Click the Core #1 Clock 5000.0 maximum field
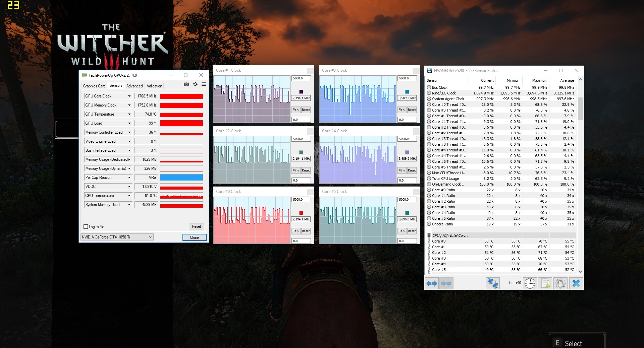Image resolution: width=644 pixels, height=348 pixels. pyautogui.click(x=301, y=78)
